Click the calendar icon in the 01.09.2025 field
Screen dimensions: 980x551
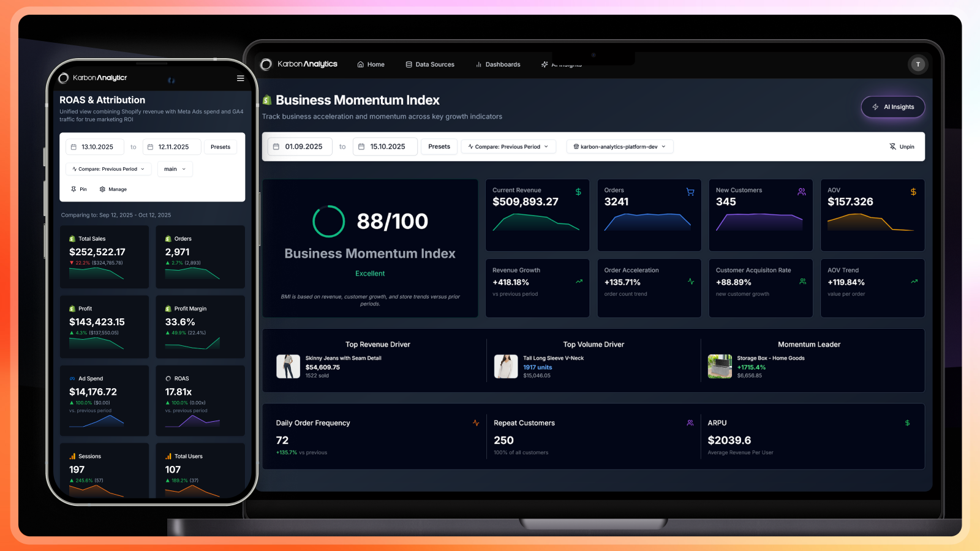tap(277, 146)
